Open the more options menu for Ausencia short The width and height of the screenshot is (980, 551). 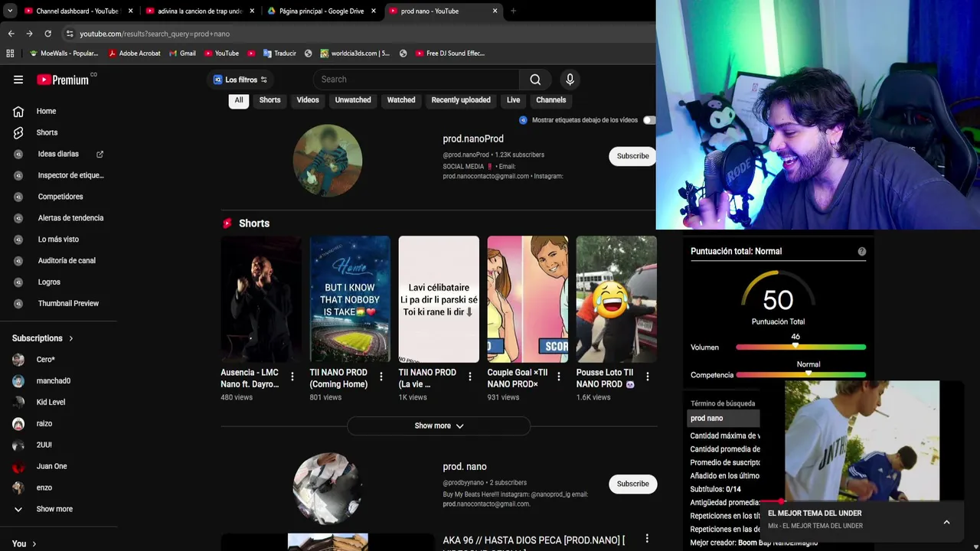point(292,377)
